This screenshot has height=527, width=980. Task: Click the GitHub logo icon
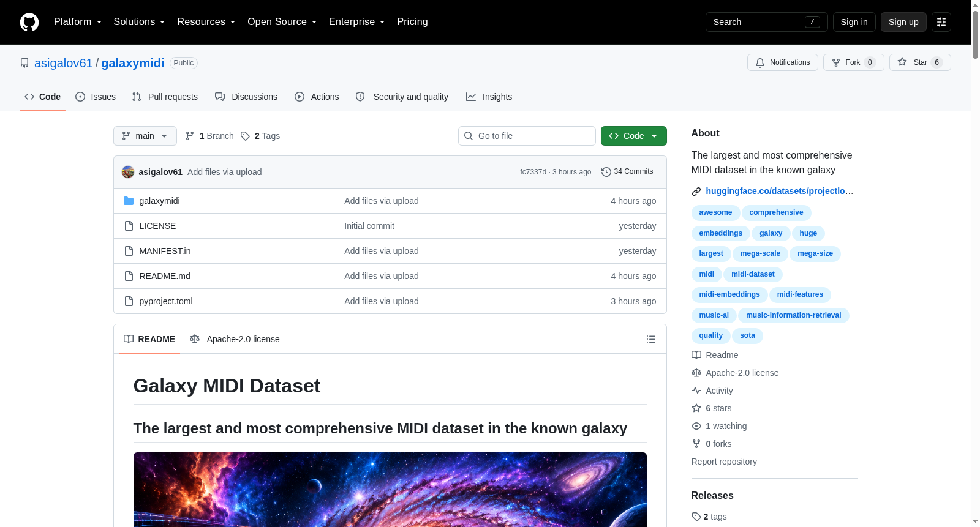(29, 22)
